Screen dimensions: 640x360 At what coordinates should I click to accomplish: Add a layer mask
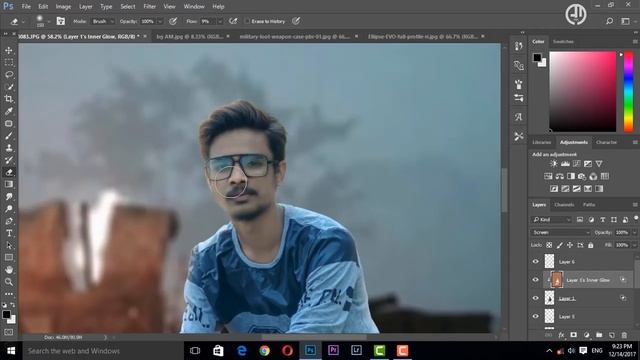pos(573,335)
